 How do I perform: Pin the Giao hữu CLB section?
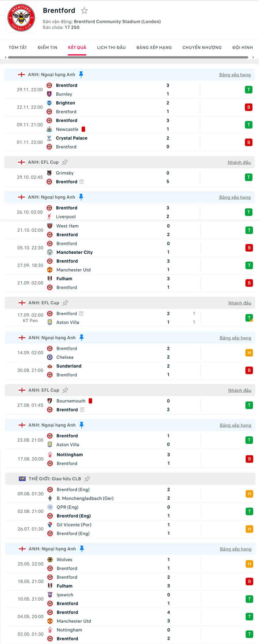[87, 479]
